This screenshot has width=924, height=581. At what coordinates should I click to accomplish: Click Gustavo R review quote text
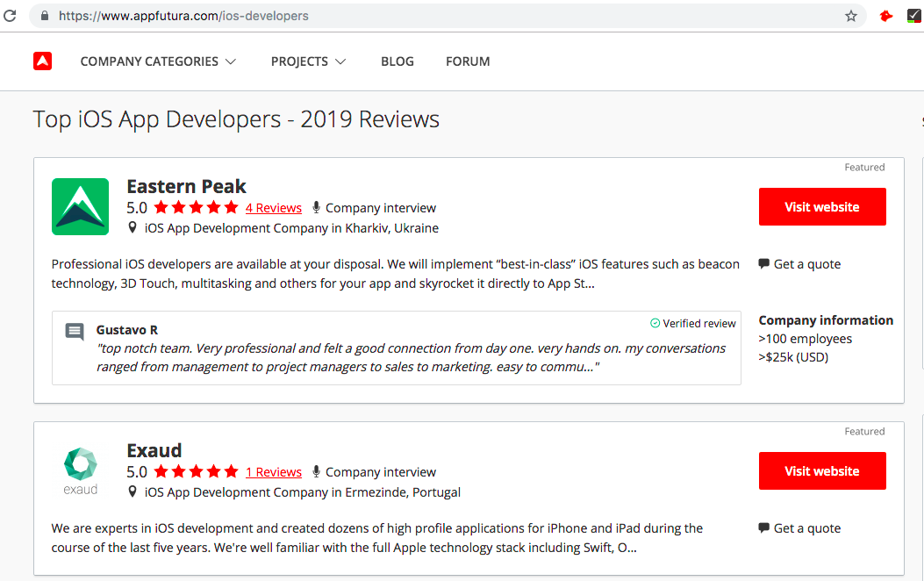pos(411,358)
